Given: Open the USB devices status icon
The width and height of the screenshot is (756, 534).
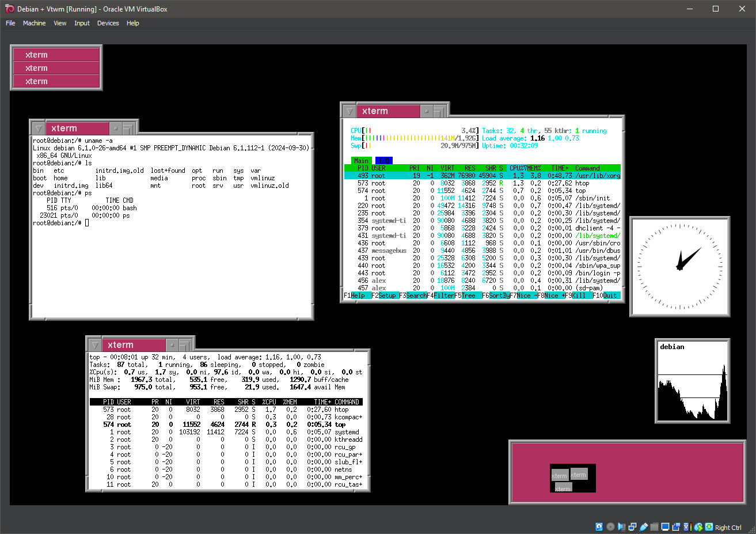Looking at the screenshot, I should (x=643, y=527).
